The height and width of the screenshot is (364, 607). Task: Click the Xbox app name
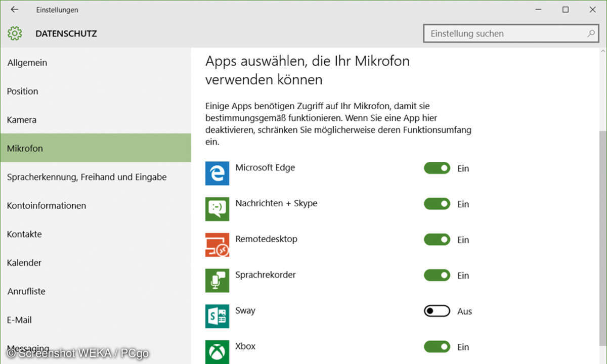[245, 346]
